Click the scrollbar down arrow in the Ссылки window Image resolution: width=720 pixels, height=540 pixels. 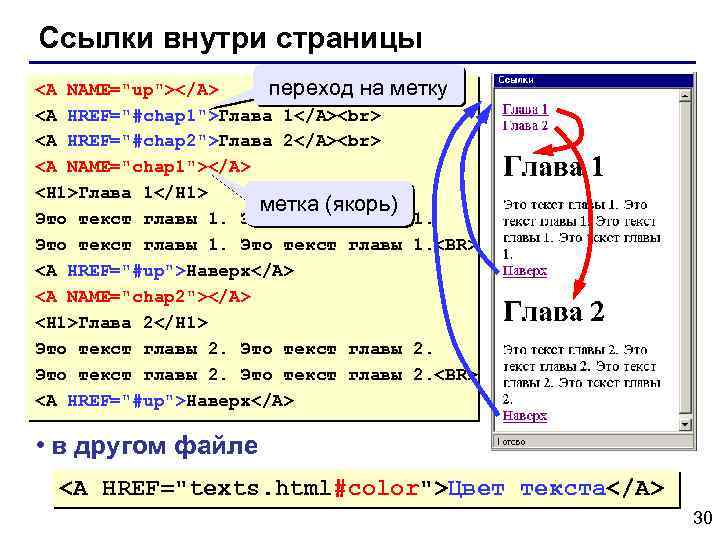click(685, 424)
